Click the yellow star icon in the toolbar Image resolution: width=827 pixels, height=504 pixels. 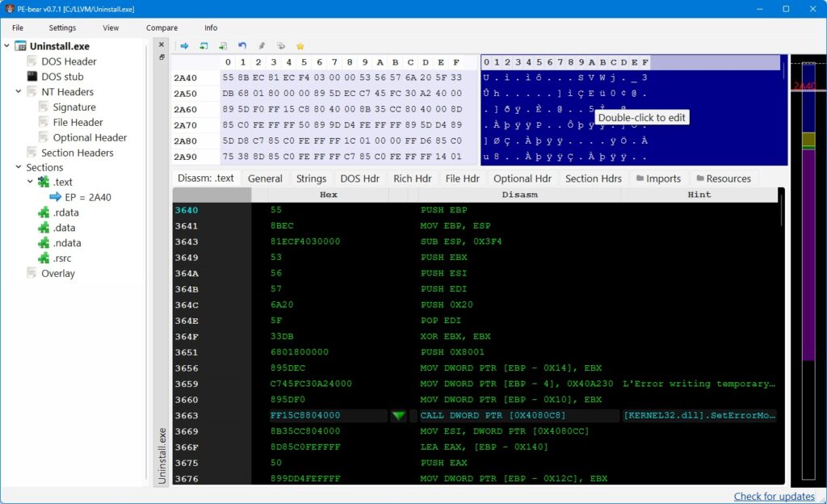pos(300,46)
